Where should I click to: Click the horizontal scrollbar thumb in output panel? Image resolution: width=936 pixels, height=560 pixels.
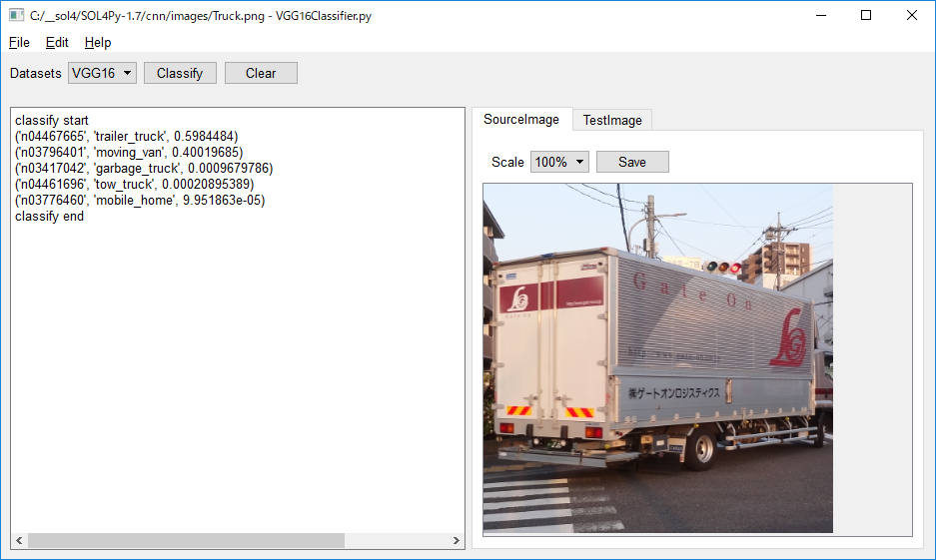pos(186,540)
